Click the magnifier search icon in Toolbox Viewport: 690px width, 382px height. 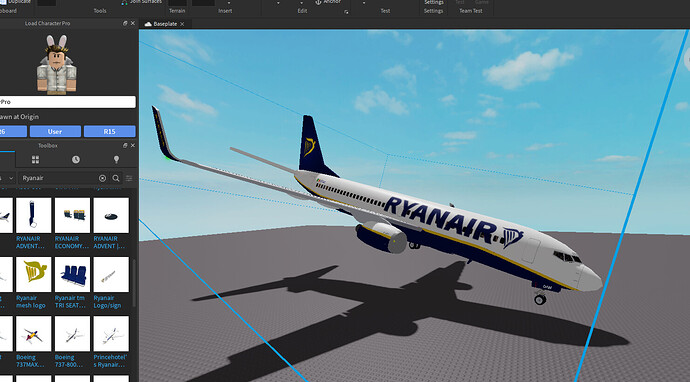[116, 178]
